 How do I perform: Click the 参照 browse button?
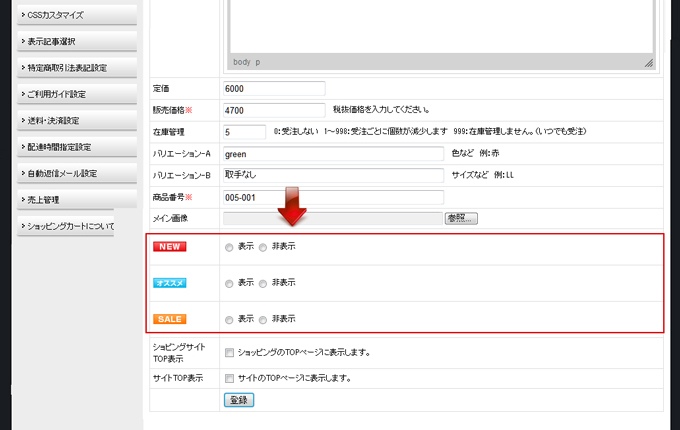click(x=461, y=218)
